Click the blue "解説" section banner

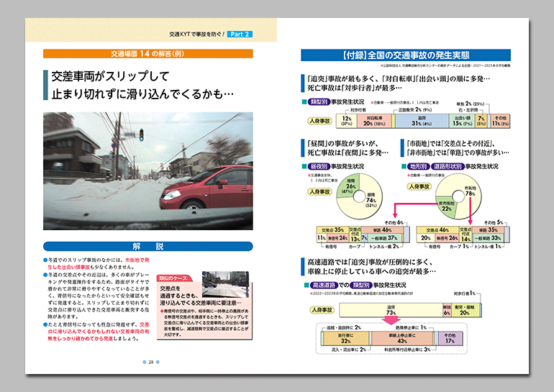point(148,246)
